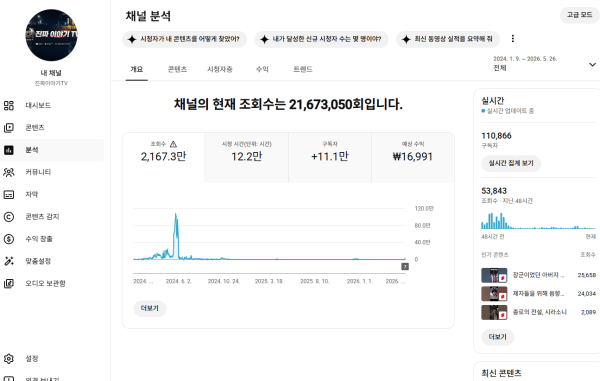Select the 예상 수익 ₩16,991 metric card
The image size is (600, 381).
pos(413,157)
